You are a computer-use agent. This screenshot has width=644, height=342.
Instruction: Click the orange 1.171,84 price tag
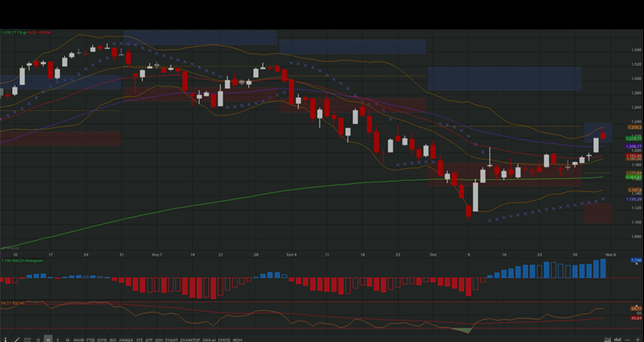[x=634, y=173]
